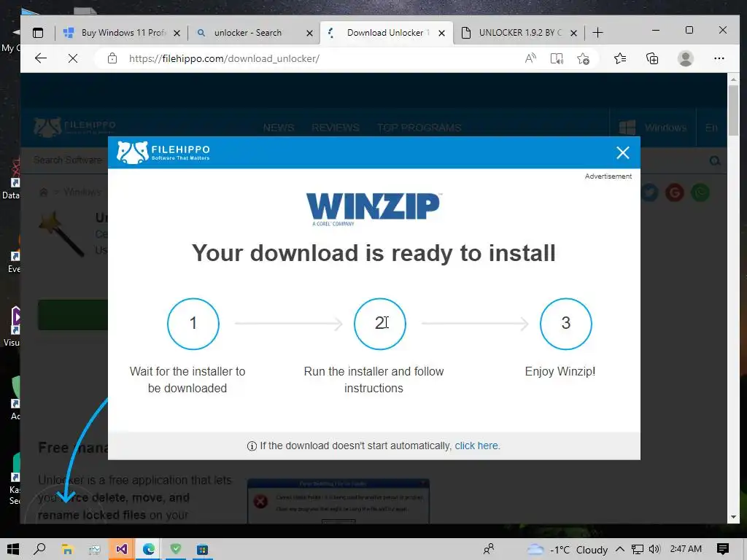Close the 'UNLOCKER 1.9.2' tab

click(573, 34)
